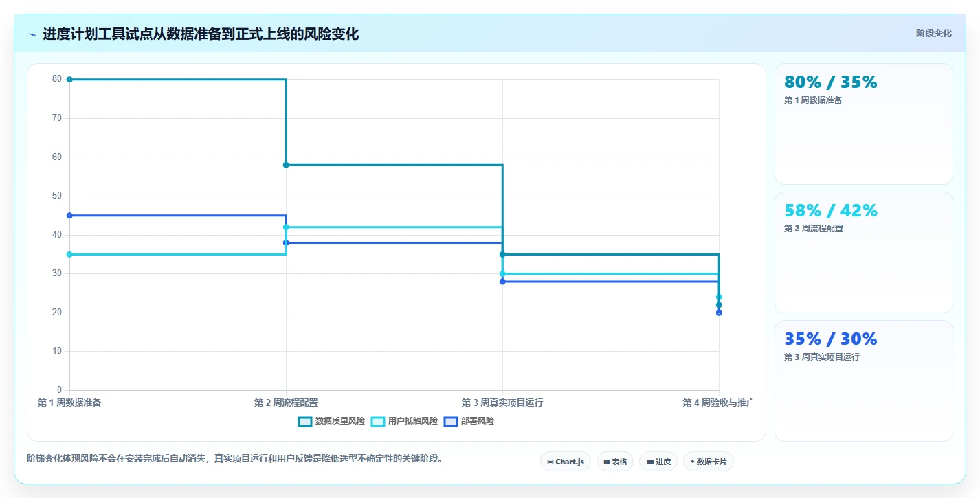
Task: Click the y-axis value 80
Action: [56, 79]
